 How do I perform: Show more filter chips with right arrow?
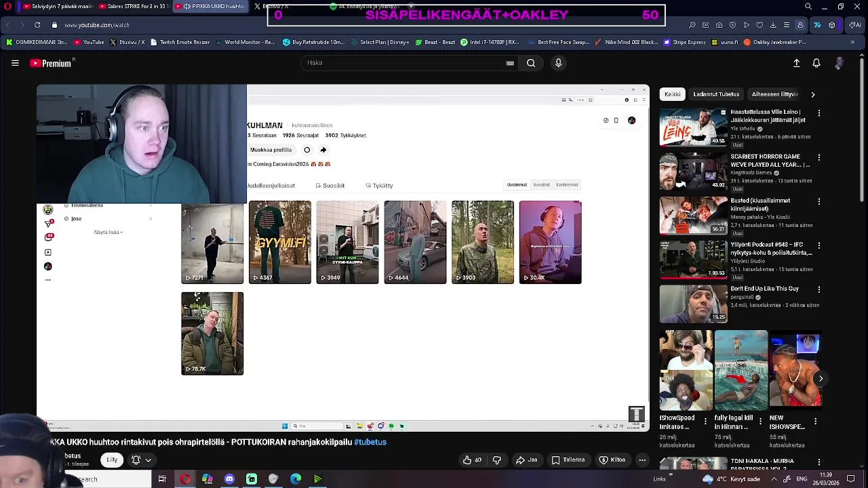813,94
